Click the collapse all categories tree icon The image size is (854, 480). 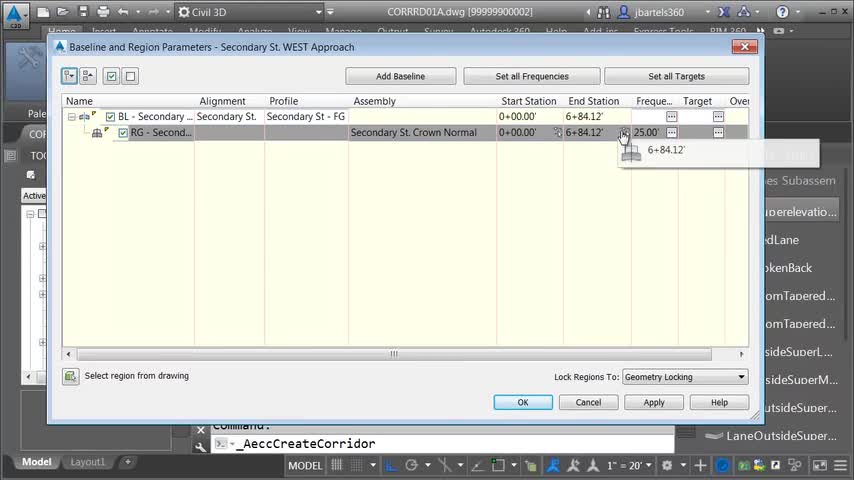point(88,76)
